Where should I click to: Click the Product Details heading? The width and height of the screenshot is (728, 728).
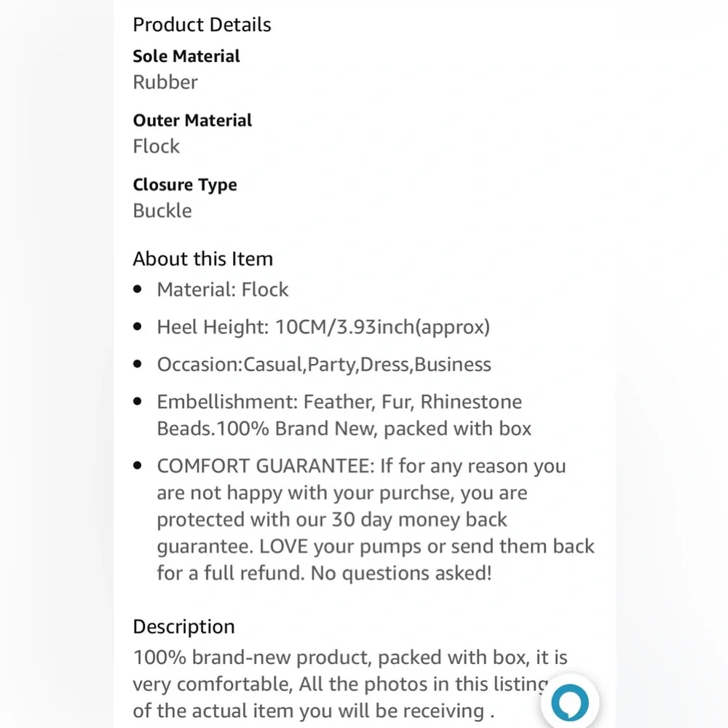(x=202, y=25)
